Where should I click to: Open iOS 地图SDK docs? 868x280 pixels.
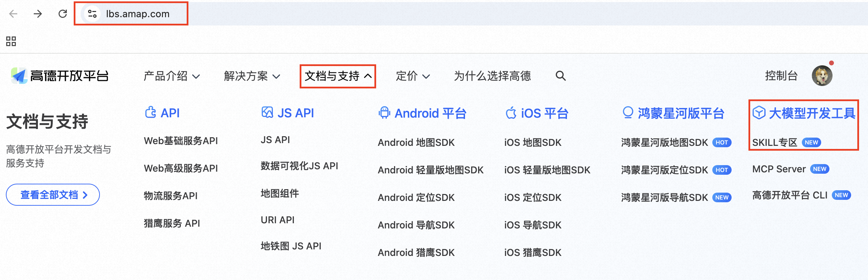[x=533, y=142]
